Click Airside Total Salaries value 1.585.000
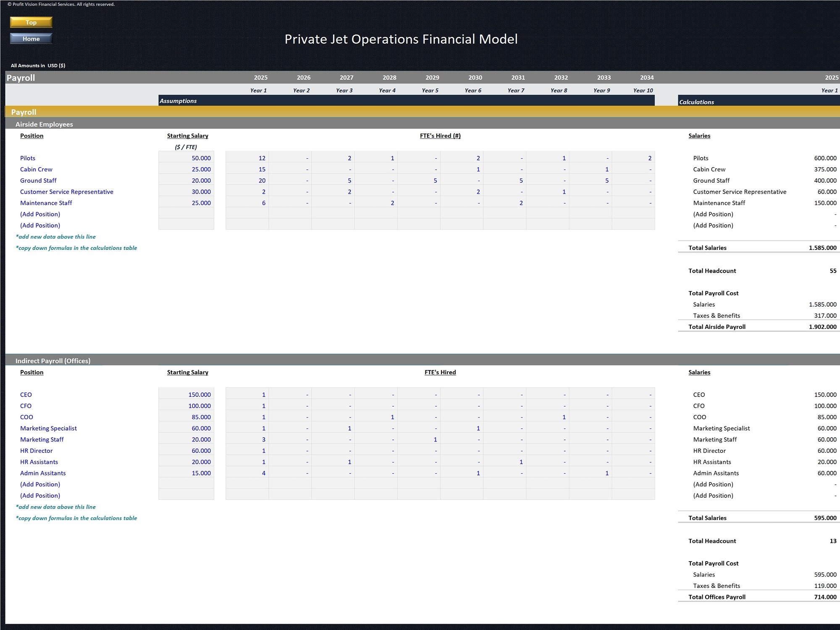This screenshot has width=840, height=630. [x=822, y=248]
